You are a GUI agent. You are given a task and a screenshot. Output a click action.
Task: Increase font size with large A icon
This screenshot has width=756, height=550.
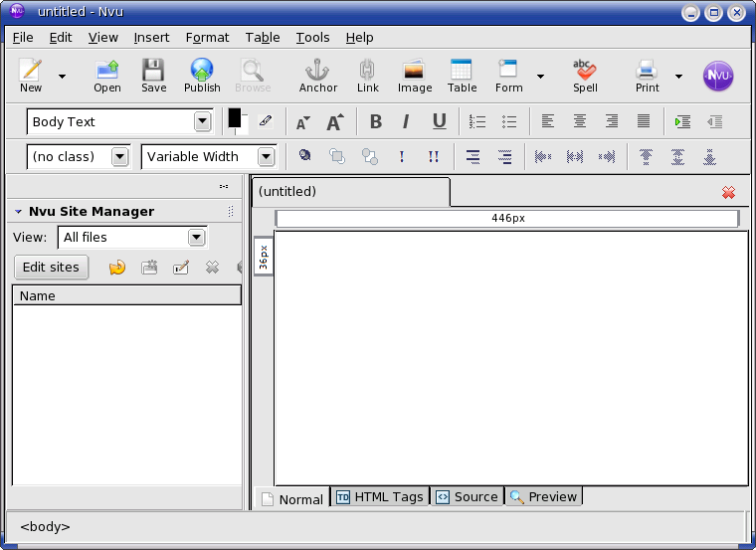click(x=335, y=122)
